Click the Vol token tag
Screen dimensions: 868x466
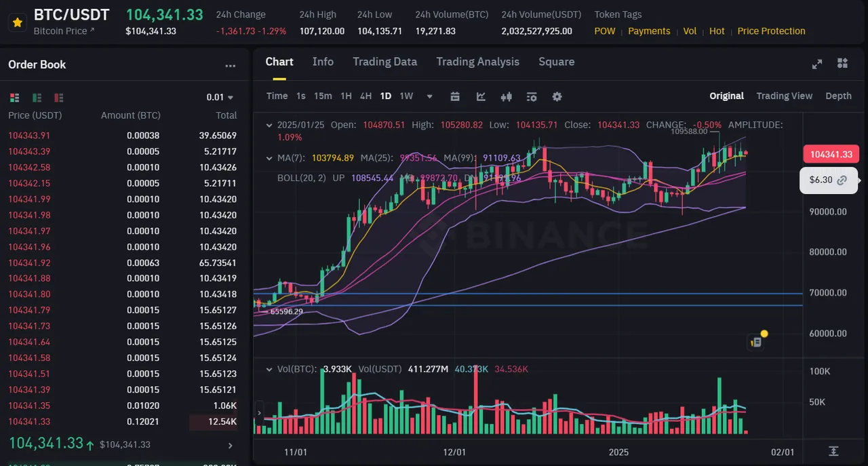[690, 31]
